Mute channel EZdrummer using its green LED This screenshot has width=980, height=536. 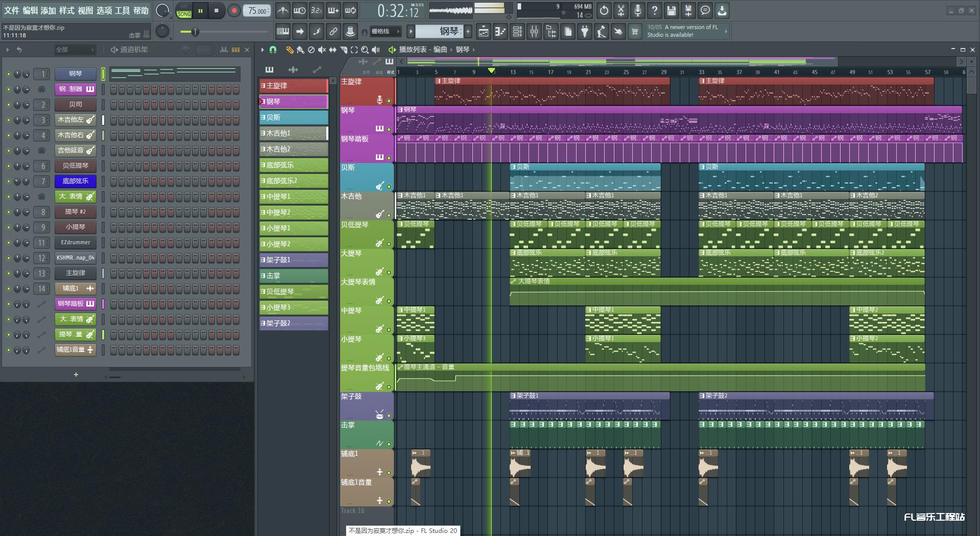pos(8,243)
